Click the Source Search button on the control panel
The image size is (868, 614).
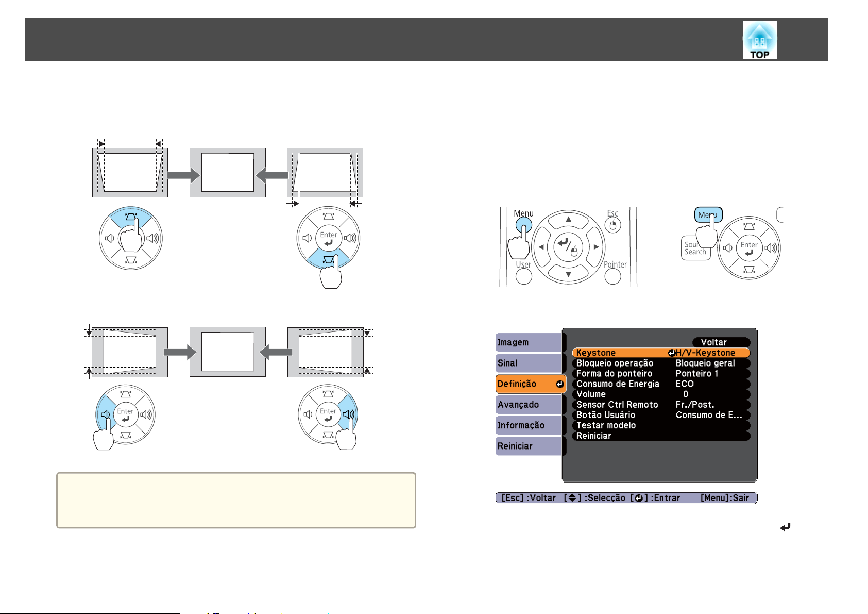tap(695, 248)
